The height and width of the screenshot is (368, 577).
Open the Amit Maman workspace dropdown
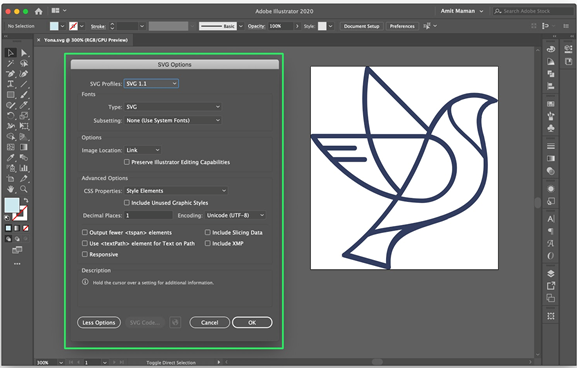tap(462, 11)
